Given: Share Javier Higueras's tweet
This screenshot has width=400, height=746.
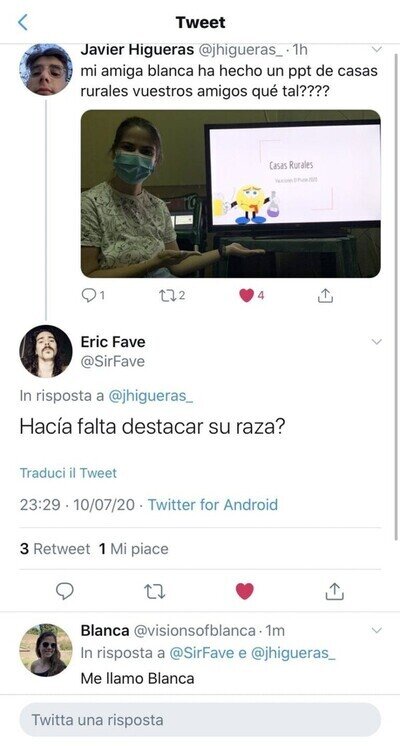Looking at the screenshot, I should pyautogui.click(x=325, y=296).
